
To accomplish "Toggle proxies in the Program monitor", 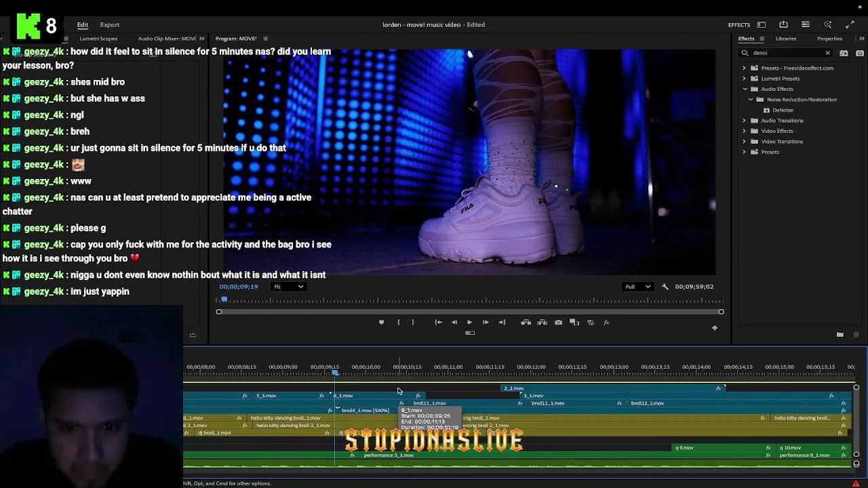I will pos(591,323).
